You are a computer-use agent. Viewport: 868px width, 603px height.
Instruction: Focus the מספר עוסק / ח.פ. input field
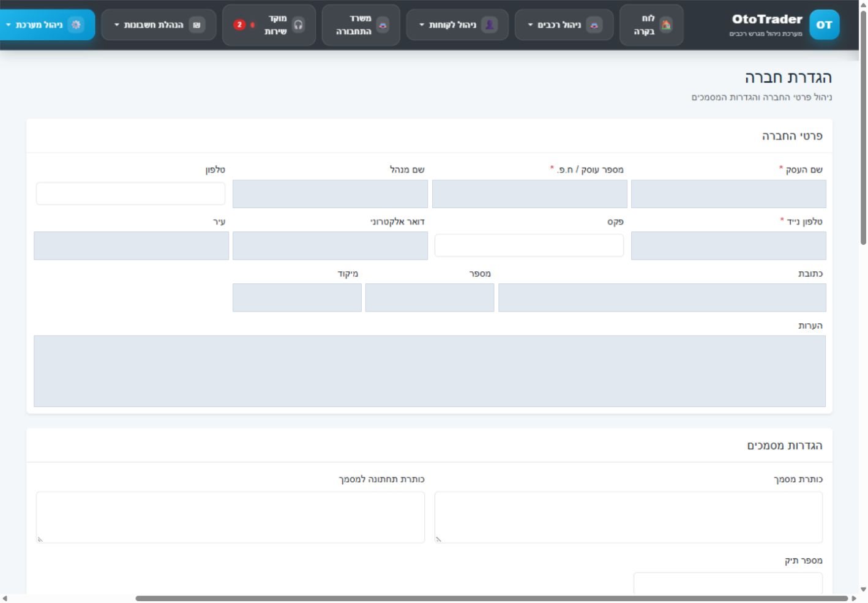529,193
